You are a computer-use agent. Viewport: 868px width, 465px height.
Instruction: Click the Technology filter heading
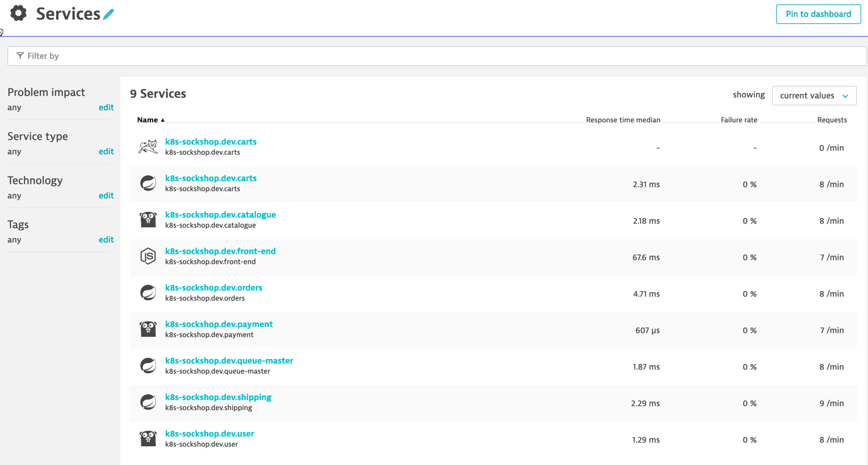pyautogui.click(x=35, y=180)
